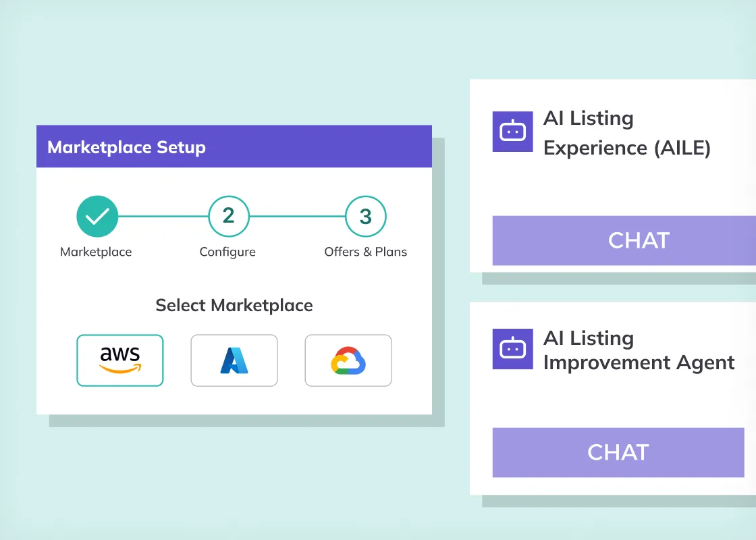Click the AI Listing Improvement Agent title
Viewport: 756px width, 540px height.
tap(639, 350)
